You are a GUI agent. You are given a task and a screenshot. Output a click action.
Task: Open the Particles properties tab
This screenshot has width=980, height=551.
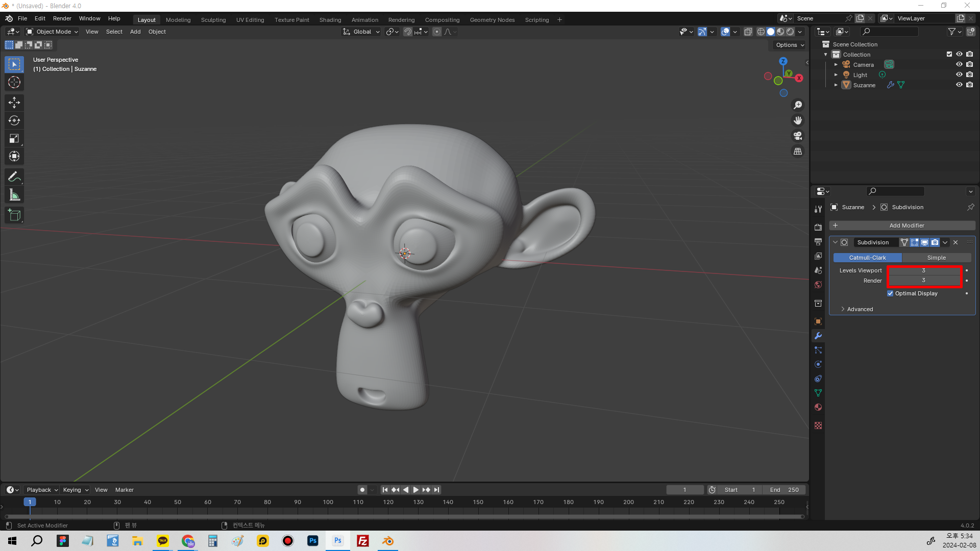(x=818, y=350)
